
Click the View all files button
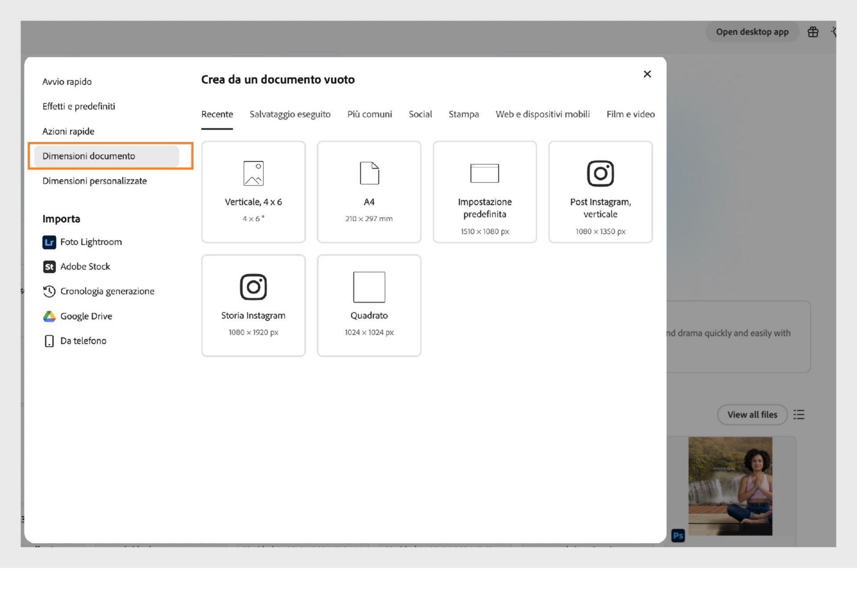tap(752, 415)
